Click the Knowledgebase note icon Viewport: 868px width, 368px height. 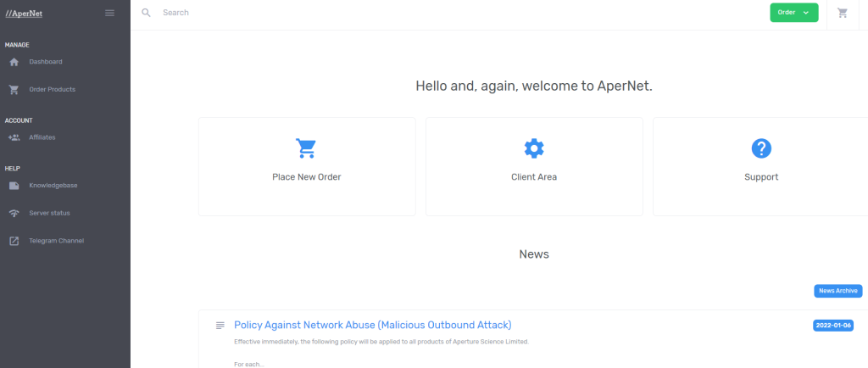14,186
